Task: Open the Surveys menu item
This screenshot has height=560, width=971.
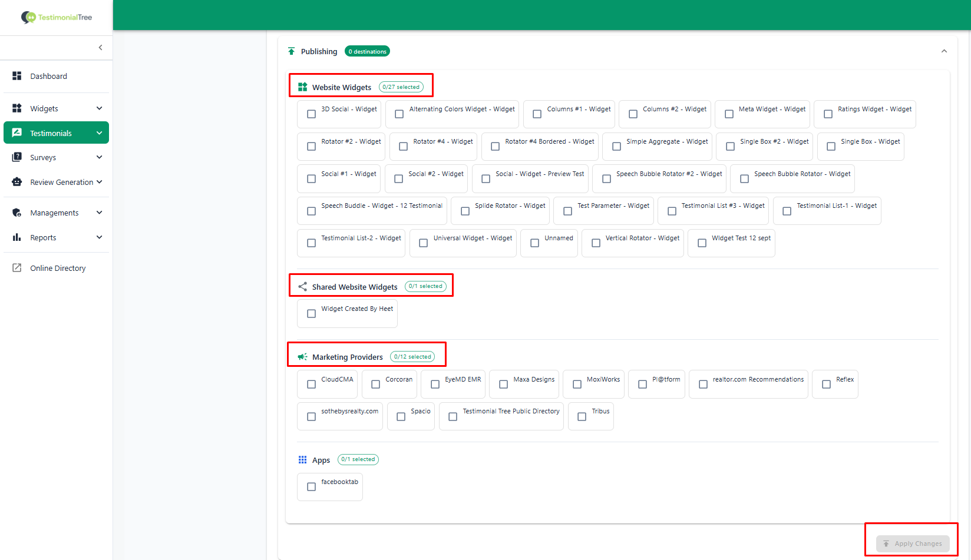Action: pos(57,157)
